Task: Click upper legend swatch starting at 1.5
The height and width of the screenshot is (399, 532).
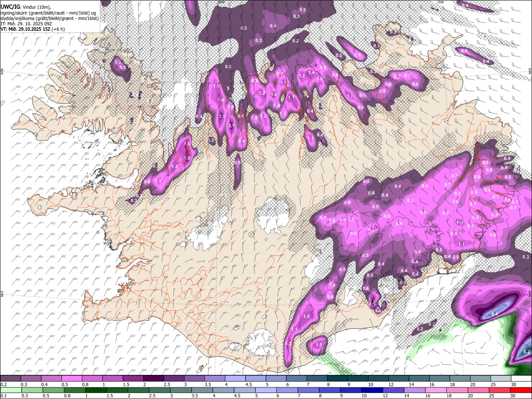Action: pos(133,379)
